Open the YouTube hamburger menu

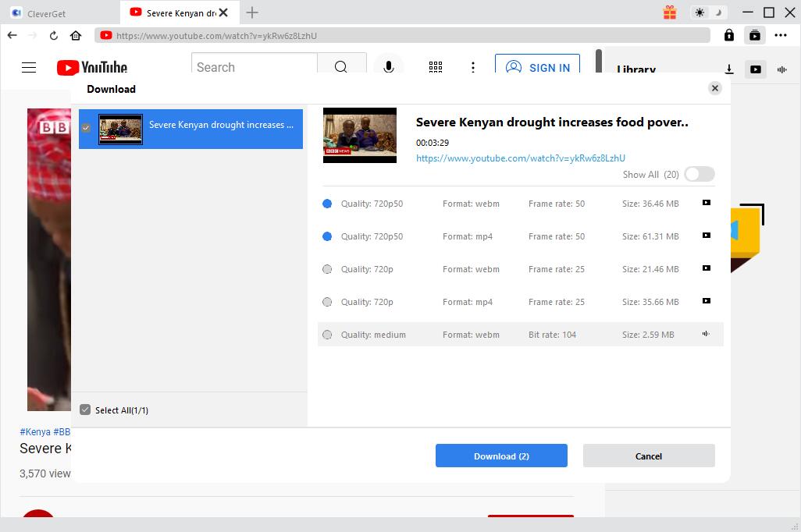point(29,68)
